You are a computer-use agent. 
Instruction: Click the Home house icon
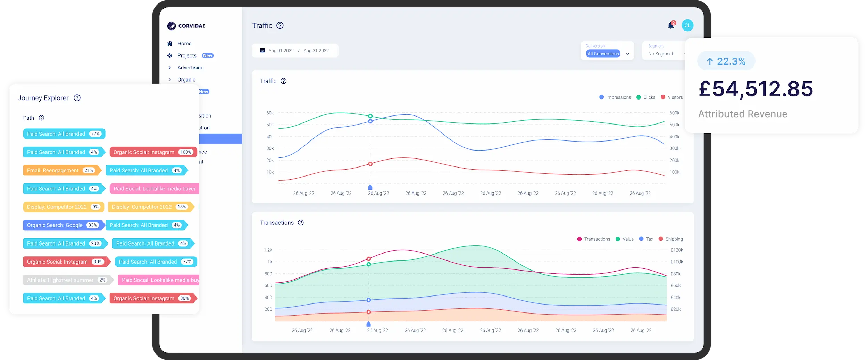[170, 43]
